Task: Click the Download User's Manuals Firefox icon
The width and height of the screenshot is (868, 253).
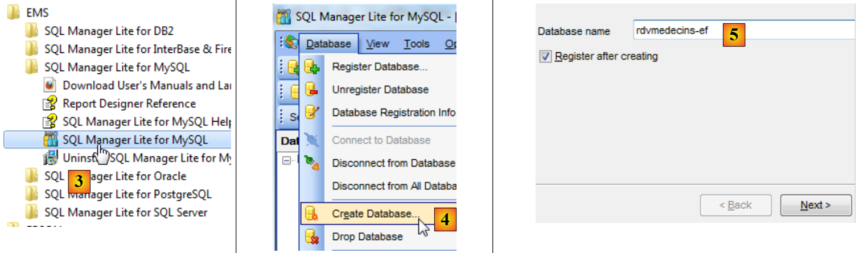Action: [50, 85]
